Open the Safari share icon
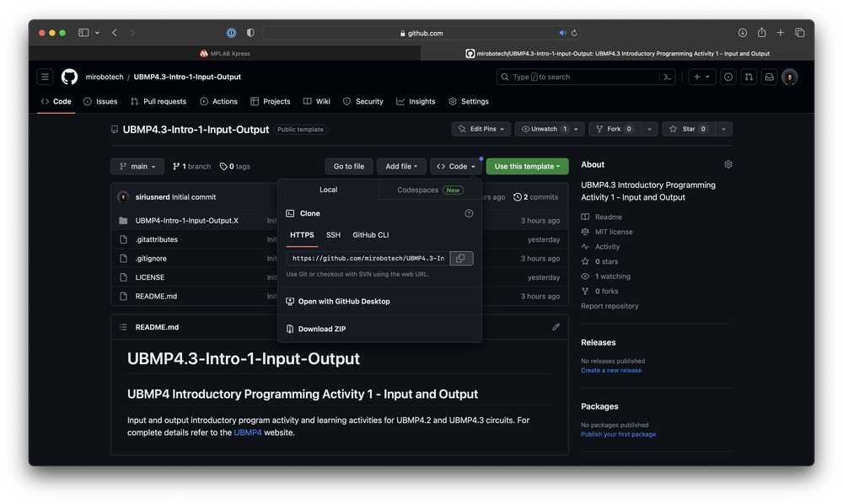The height and width of the screenshot is (504, 843). [762, 33]
